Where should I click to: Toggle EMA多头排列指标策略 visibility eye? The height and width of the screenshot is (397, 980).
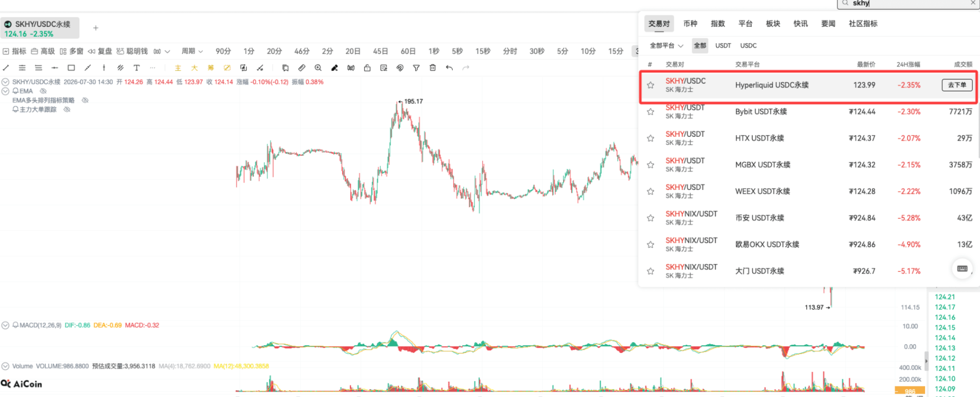coord(85,100)
